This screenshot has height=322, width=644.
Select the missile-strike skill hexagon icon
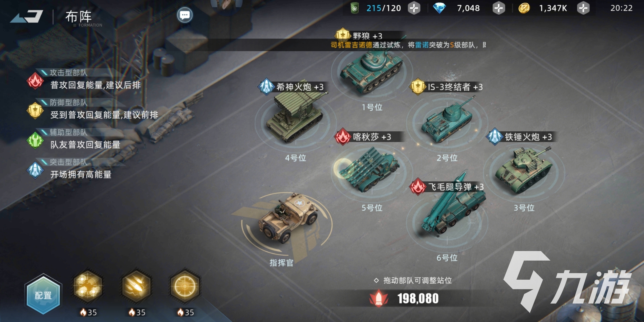click(x=137, y=286)
